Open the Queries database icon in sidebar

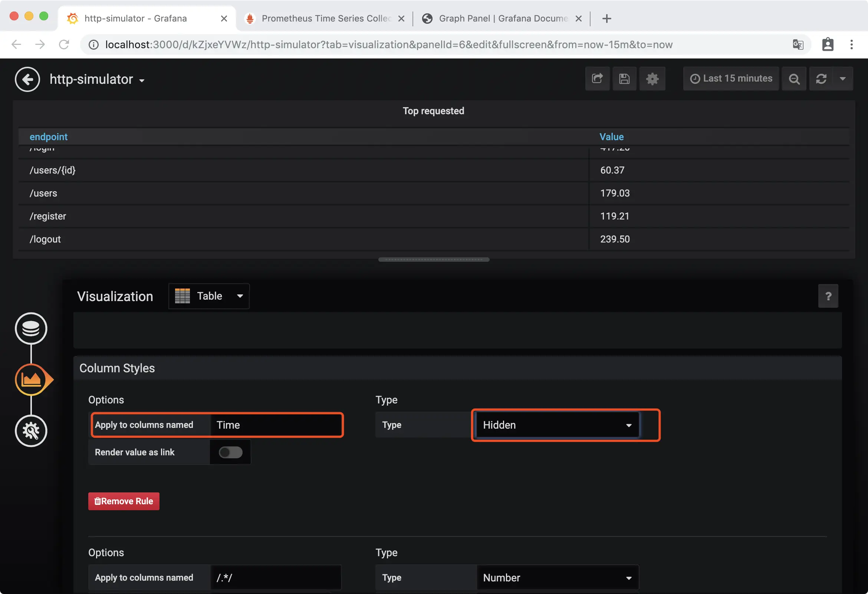31,328
